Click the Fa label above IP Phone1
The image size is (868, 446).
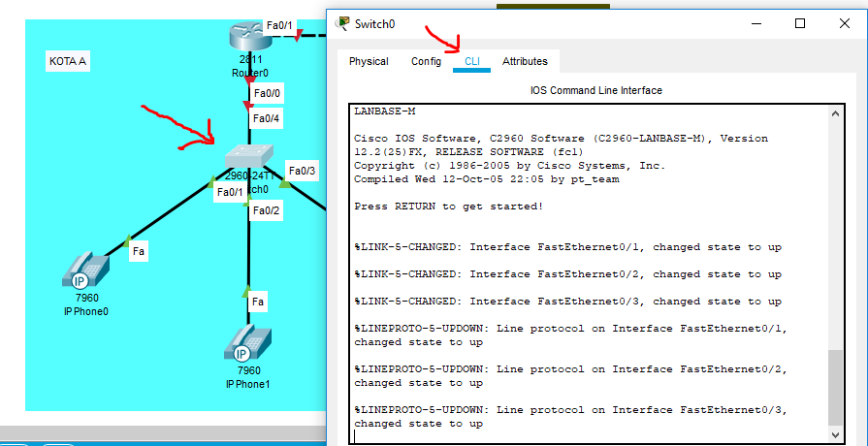pos(257,302)
